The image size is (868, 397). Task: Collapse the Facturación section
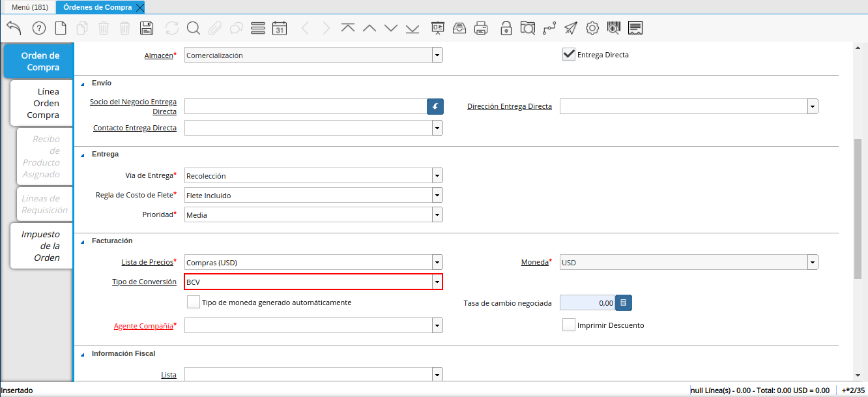[x=83, y=241]
